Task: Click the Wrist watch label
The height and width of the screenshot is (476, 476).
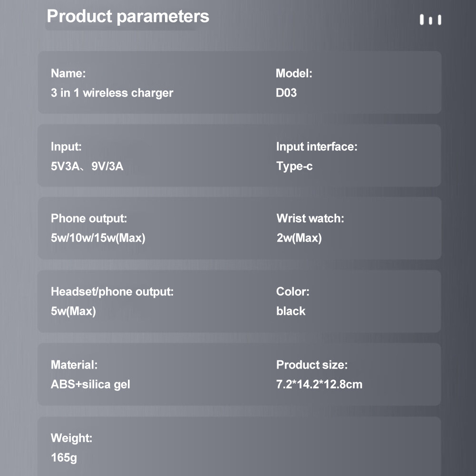Action: point(310,219)
